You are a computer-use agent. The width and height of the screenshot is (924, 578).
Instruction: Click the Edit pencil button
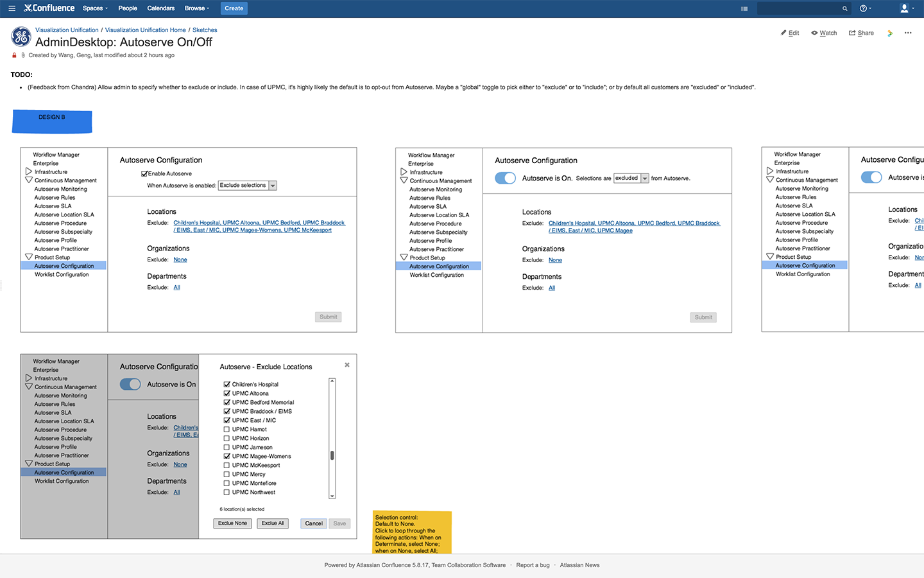coord(790,33)
